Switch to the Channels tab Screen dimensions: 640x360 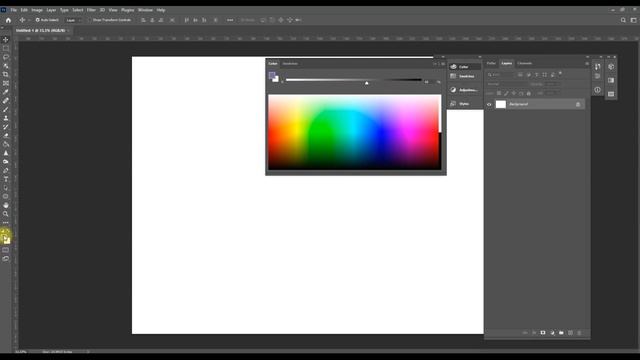[x=524, y=63]
